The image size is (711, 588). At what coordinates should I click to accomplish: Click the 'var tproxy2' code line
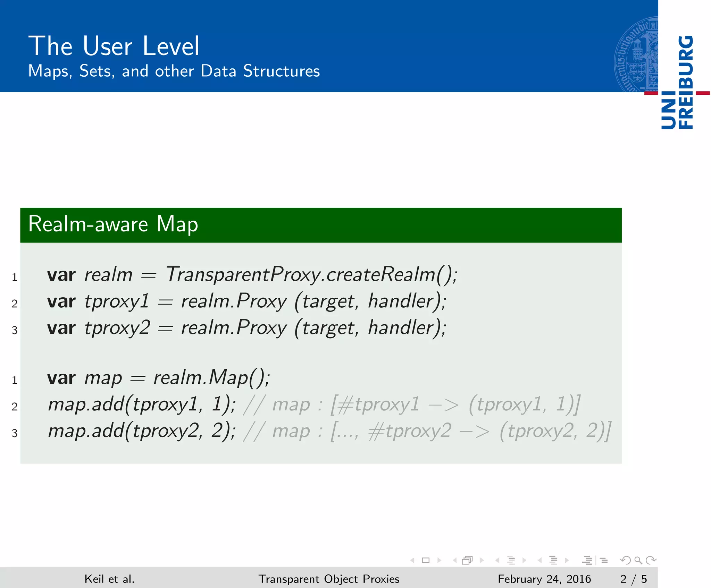click(247, 328)
